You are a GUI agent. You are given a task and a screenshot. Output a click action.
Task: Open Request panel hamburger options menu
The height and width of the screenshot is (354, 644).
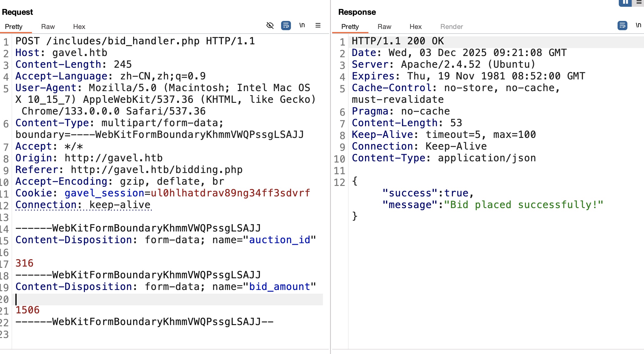(x=318, y=25)
